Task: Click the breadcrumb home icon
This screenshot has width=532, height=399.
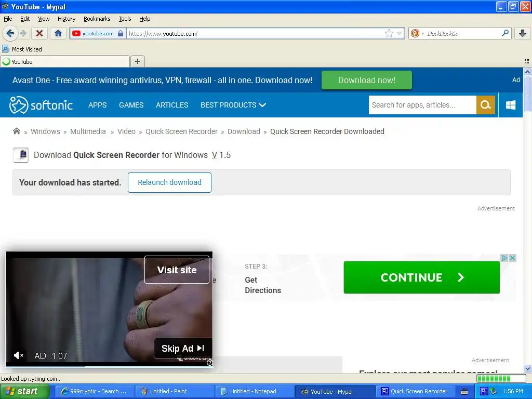Action: point(16,131)
